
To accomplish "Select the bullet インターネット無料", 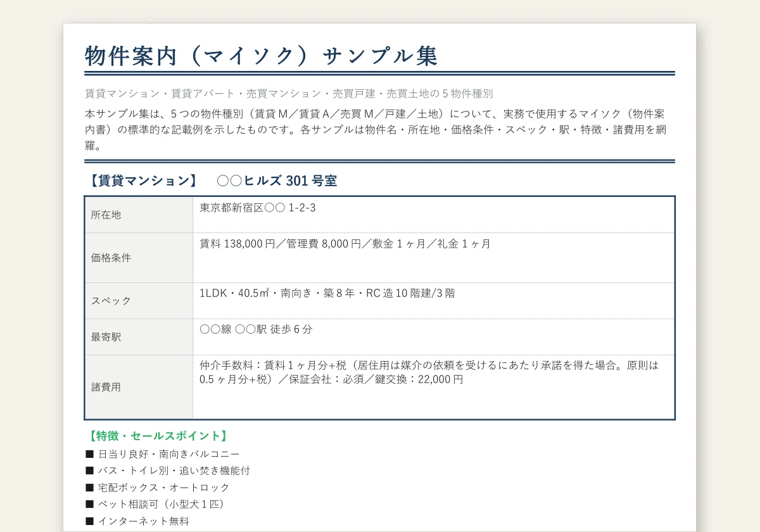I will click(x=137, y=521).
